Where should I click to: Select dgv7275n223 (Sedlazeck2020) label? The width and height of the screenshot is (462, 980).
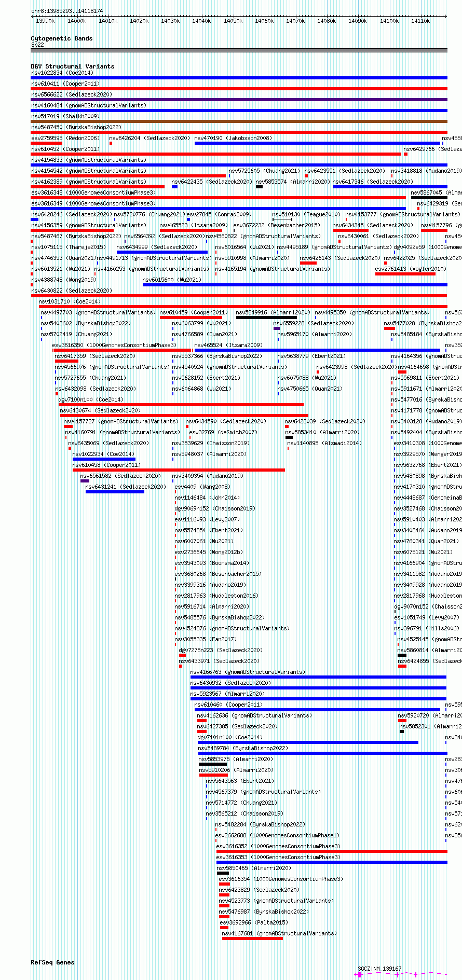click(x=221, y=650)
